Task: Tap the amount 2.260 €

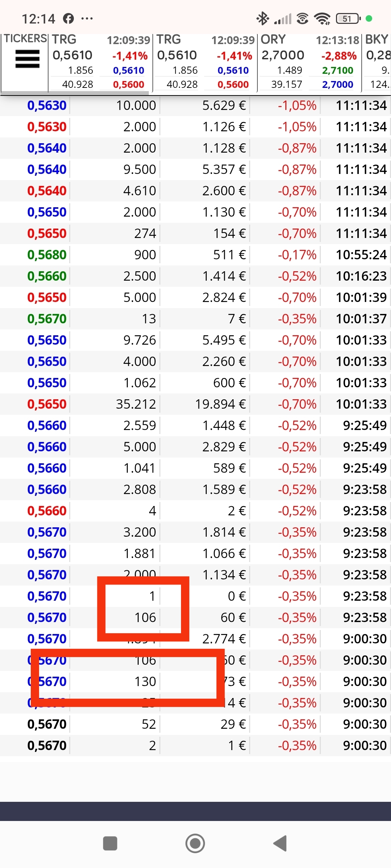Action: pos(224,362)
